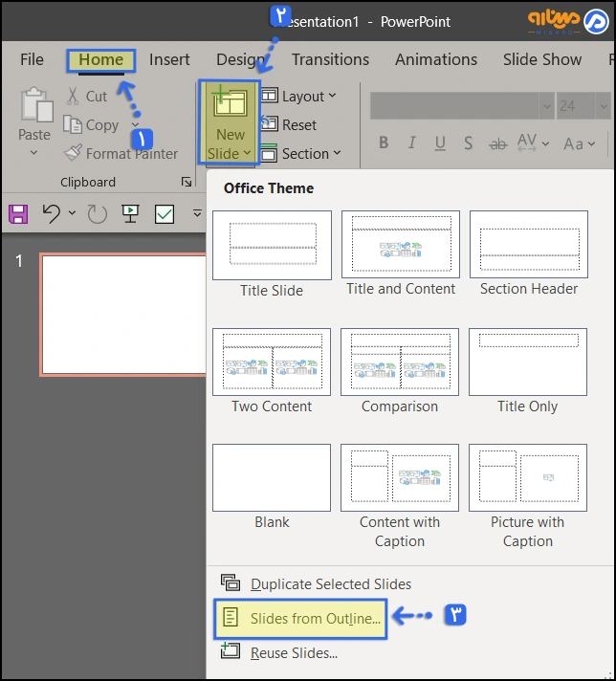Open the Section menu icon
This screenshot has height=681, width=616.
pyautogui.click(x=269, y=153)
